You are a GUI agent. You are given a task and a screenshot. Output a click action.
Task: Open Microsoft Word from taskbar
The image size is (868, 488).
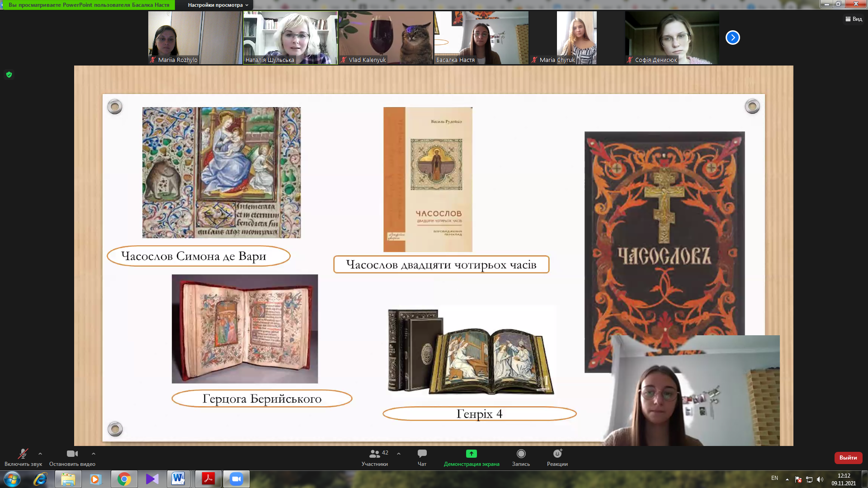coord(178,479)
